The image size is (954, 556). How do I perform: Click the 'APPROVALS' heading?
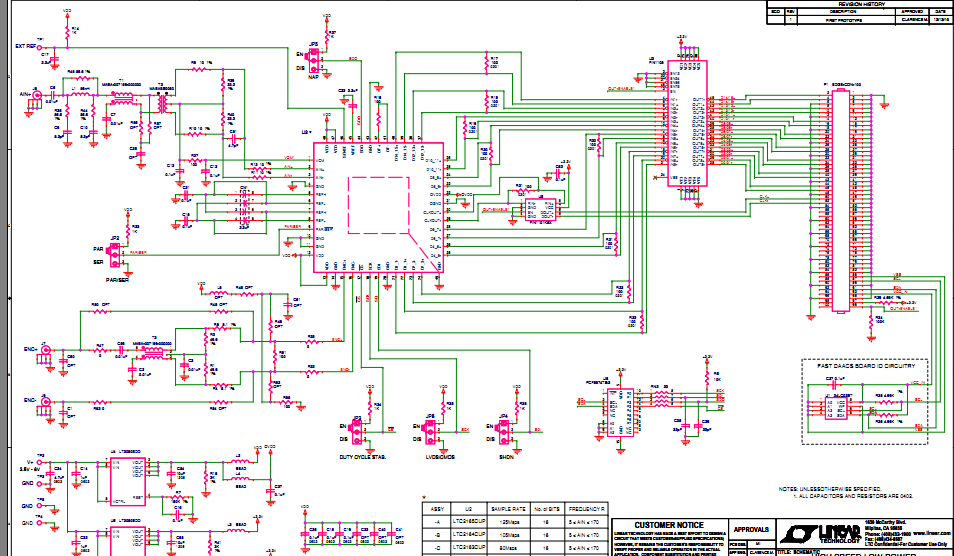752,529
